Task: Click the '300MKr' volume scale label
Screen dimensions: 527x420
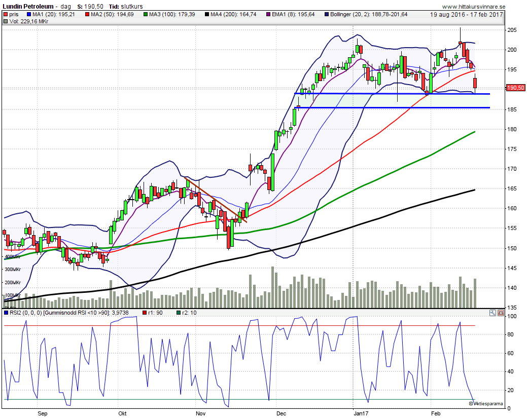Action: tap(13, 269)
